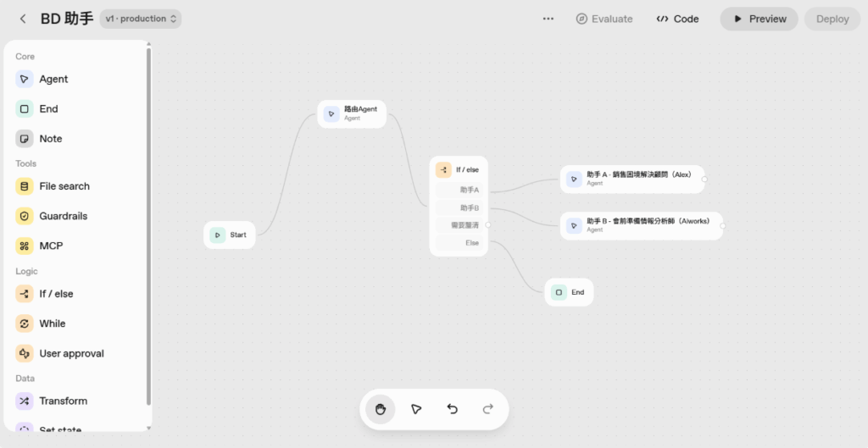Select the While loop icon

(25, 324)
